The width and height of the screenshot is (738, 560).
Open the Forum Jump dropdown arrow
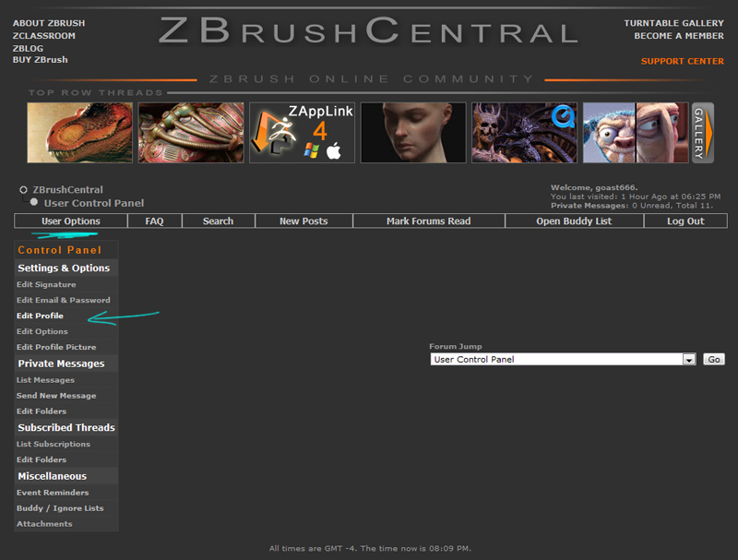pyautogui.click(x=689, y=360)
